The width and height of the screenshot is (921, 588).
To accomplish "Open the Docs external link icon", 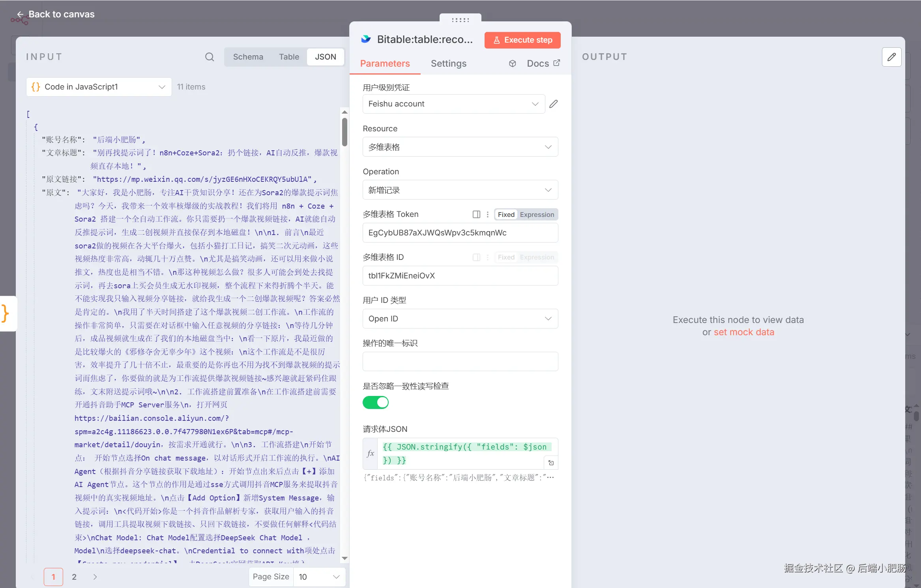I will (557, 63).
